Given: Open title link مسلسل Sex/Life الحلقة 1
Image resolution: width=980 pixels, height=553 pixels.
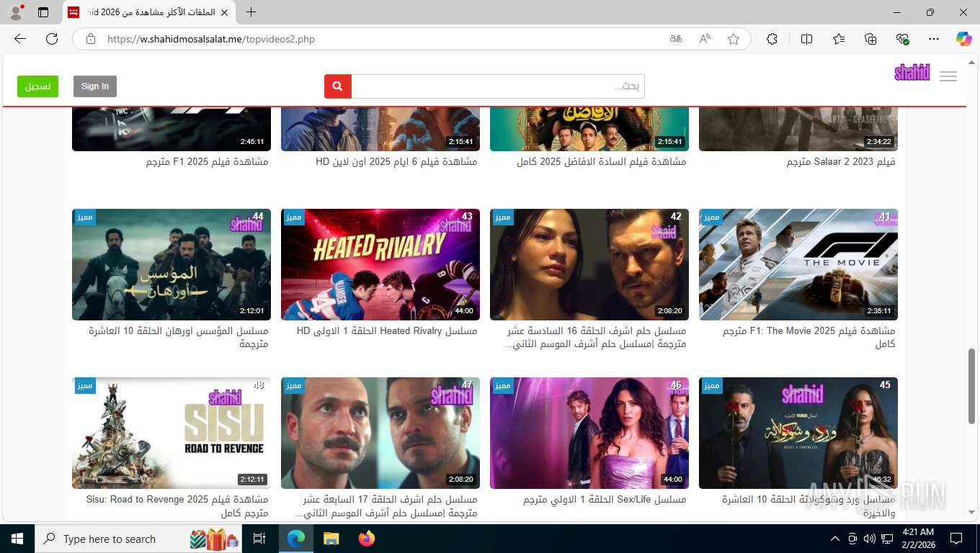Looking at the screenshot, I should [x=605, y=500].
